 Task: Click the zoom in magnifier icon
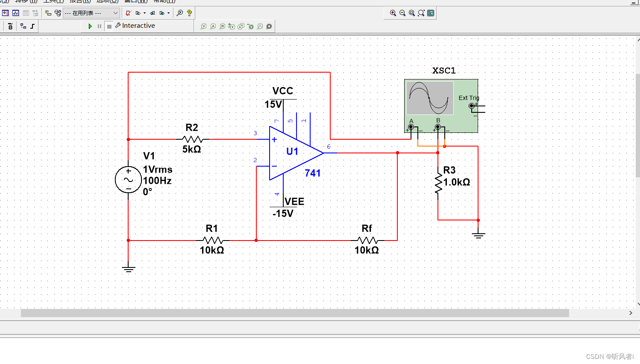tap(393, 13)
